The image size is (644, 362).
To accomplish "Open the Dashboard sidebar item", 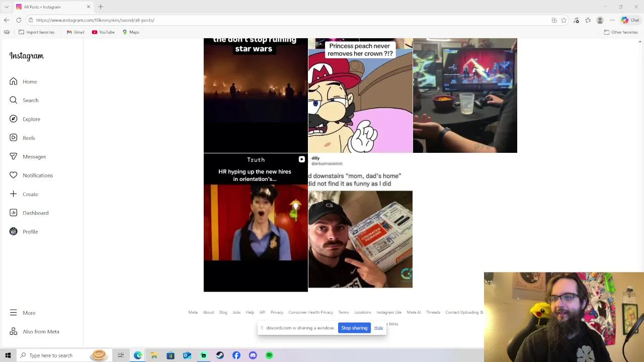I will pyautogui.click(x=29, y=213).
